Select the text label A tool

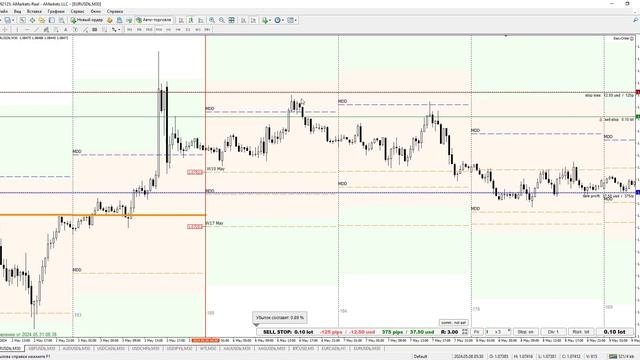coord(65,29)
